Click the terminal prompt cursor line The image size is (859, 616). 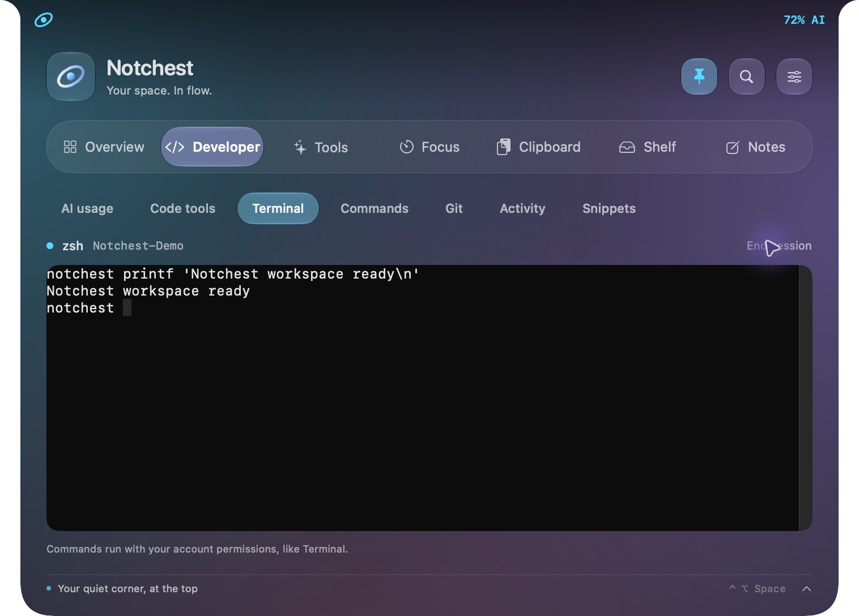click(89, 308)
